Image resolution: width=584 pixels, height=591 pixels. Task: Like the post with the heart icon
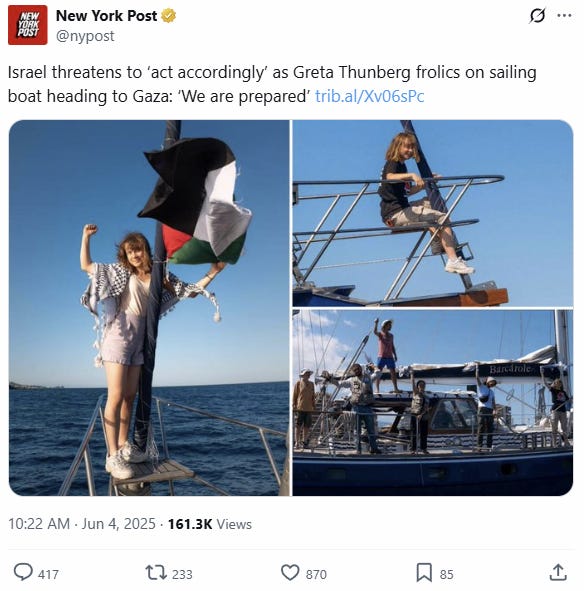point(290,573)
